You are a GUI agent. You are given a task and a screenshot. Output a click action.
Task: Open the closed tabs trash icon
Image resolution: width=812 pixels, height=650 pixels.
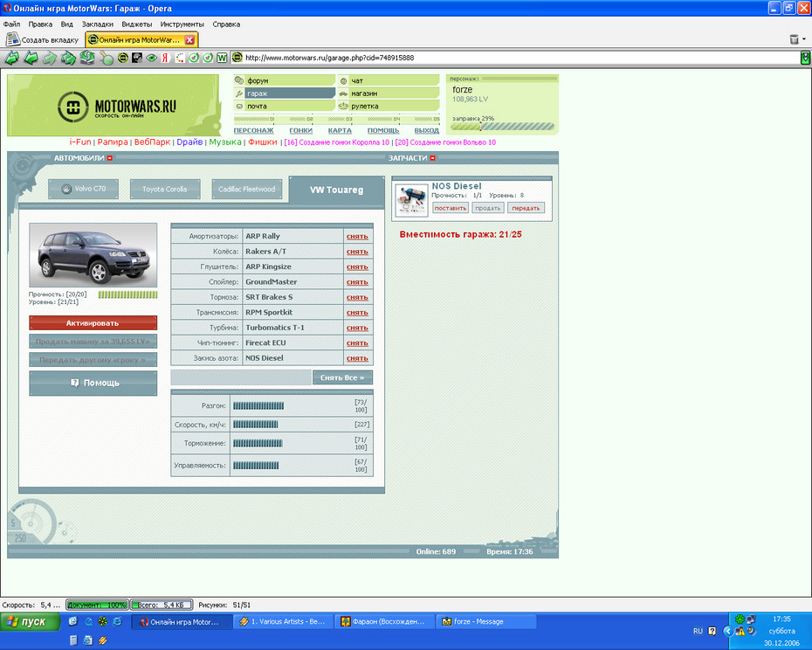click(x=795, y=39)
